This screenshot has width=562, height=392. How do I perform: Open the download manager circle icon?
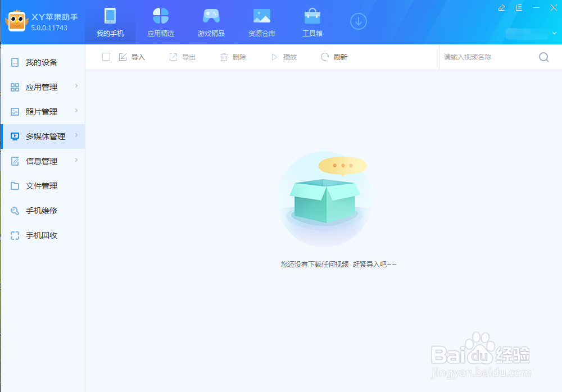[x=358, y=21]
